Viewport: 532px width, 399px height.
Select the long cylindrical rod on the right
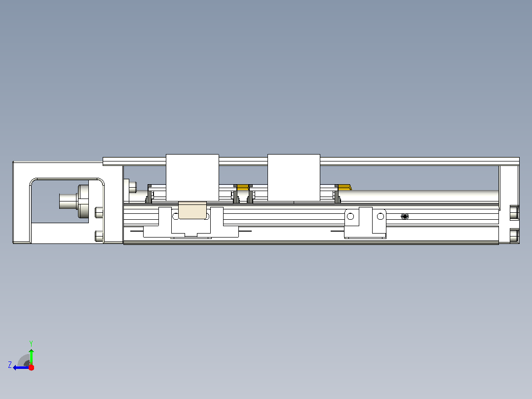[x=419, y=196]
